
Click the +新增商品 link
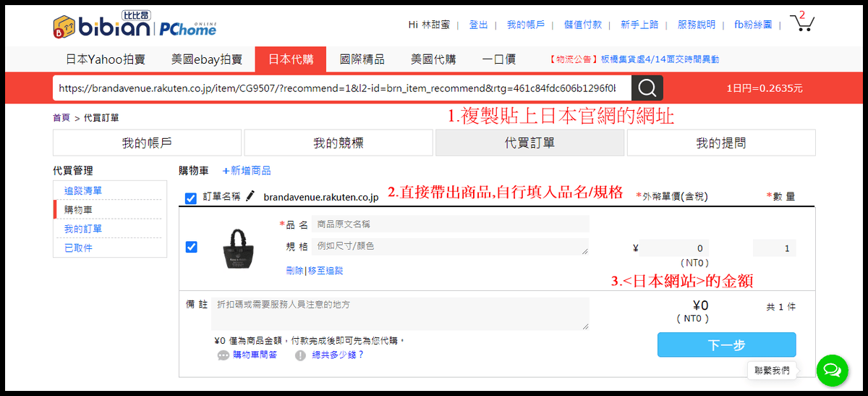(247, 171)
